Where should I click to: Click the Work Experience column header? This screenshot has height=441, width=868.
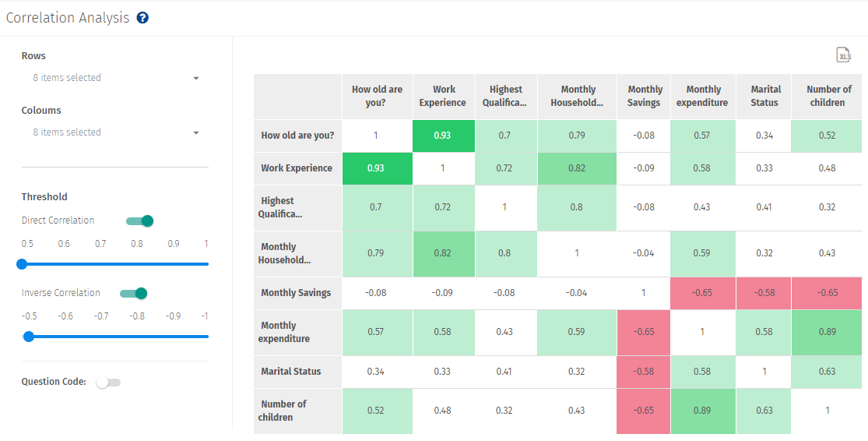coord(443,96)
